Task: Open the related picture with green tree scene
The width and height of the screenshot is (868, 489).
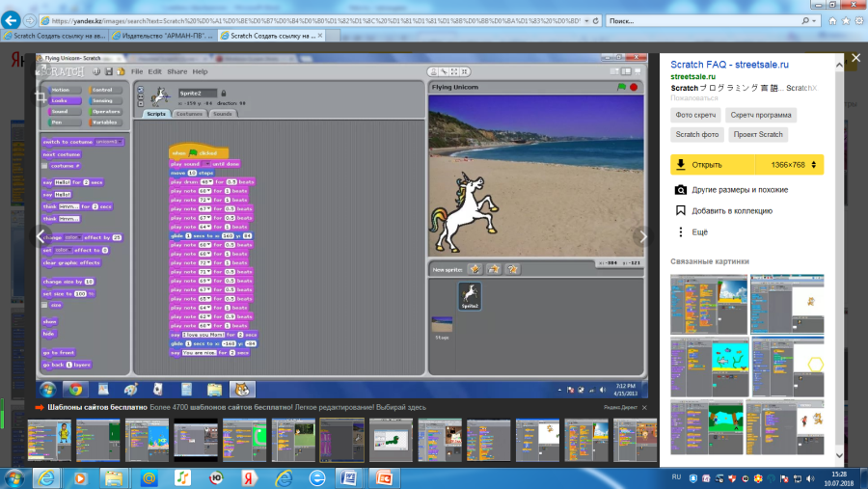Action: pos(706,427)
